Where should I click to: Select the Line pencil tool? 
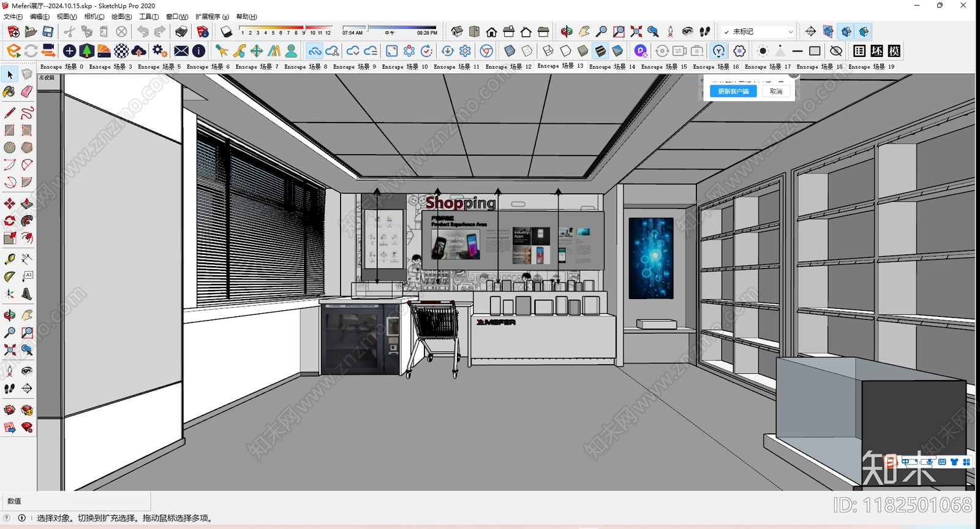pyautogui.click(x=10, y=113)
